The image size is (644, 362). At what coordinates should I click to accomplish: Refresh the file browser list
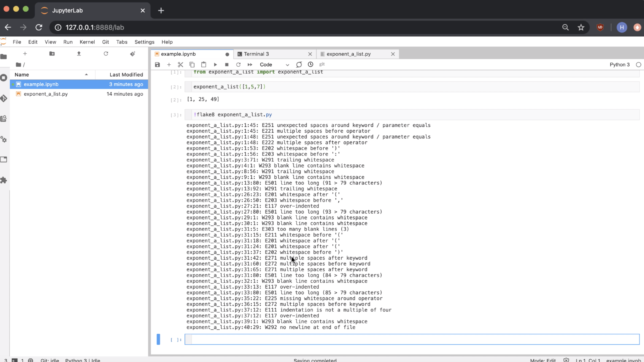click(106, 54)
